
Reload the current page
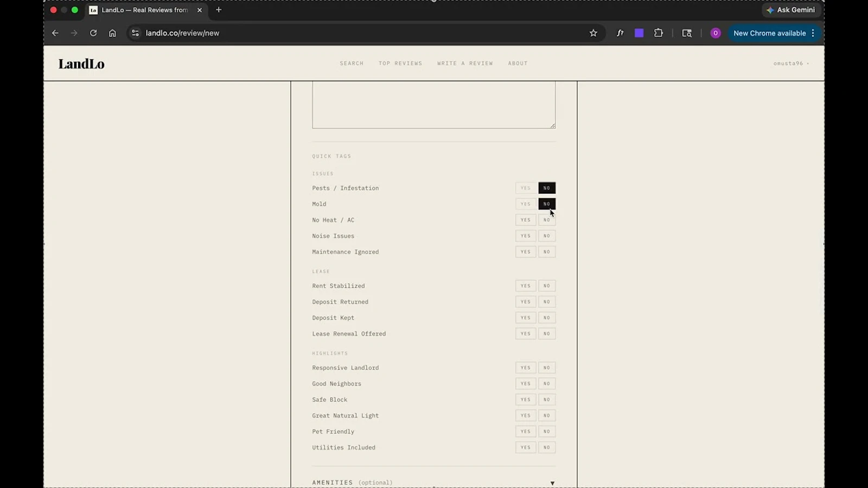tap(93, 33)
